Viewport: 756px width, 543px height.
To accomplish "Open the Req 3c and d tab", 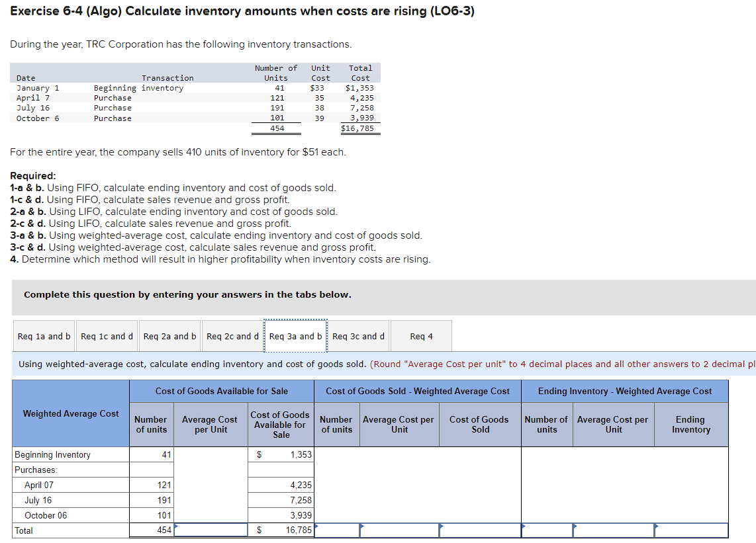I will pyautogui.click(x=358, y=336).
